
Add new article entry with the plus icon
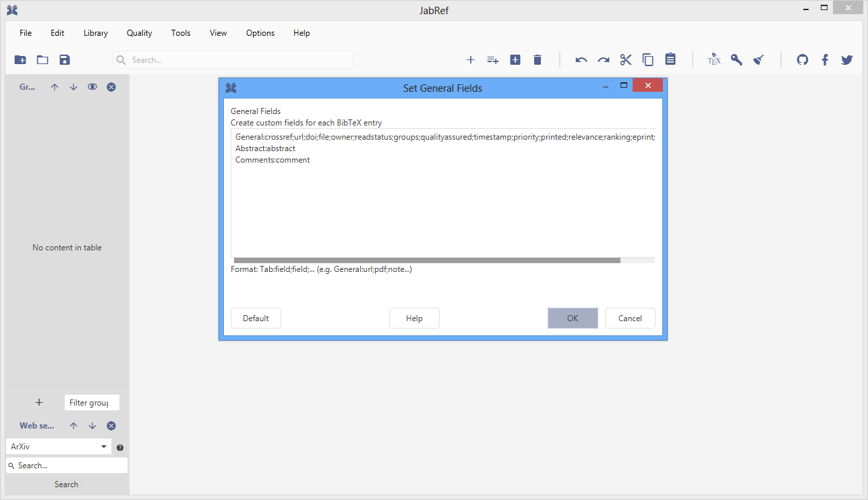click(x=471, y=60)
